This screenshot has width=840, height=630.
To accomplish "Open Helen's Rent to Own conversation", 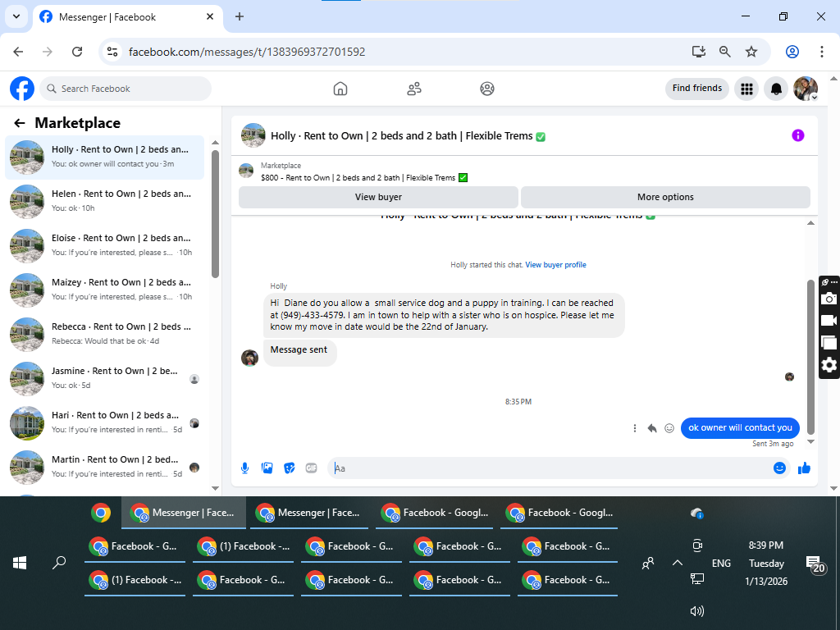I will click(104, 201).
